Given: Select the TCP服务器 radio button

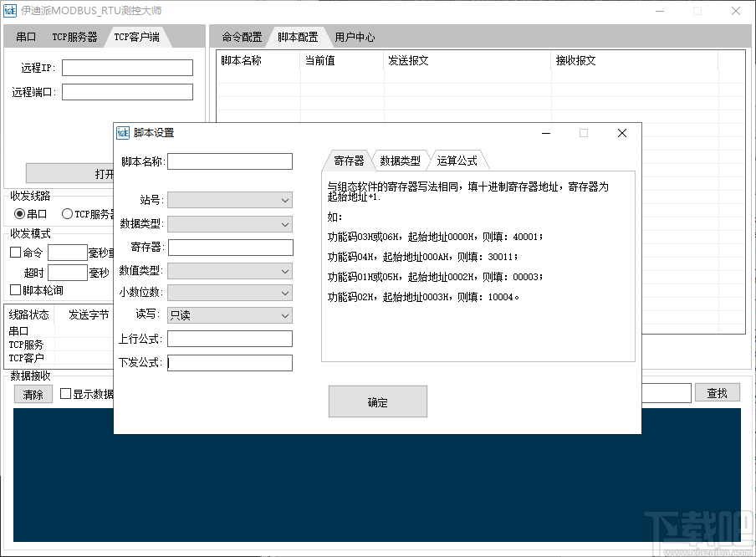Looking at the screenshot, I should [x=68, y=213].
